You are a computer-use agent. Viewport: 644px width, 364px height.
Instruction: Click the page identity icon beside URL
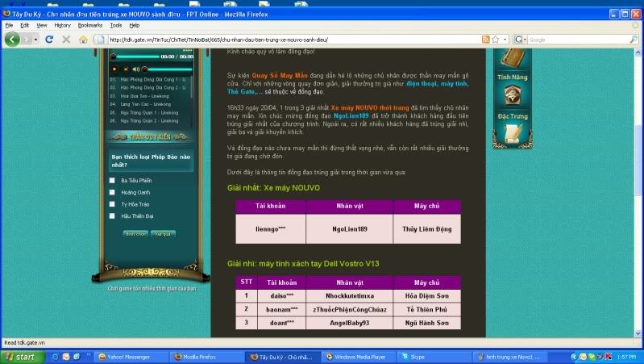[x=100, y=40]
